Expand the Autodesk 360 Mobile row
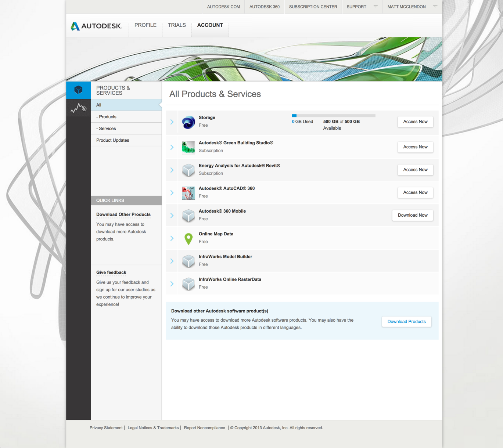Screen dimensions: 503x448 (x=172, y=216)
